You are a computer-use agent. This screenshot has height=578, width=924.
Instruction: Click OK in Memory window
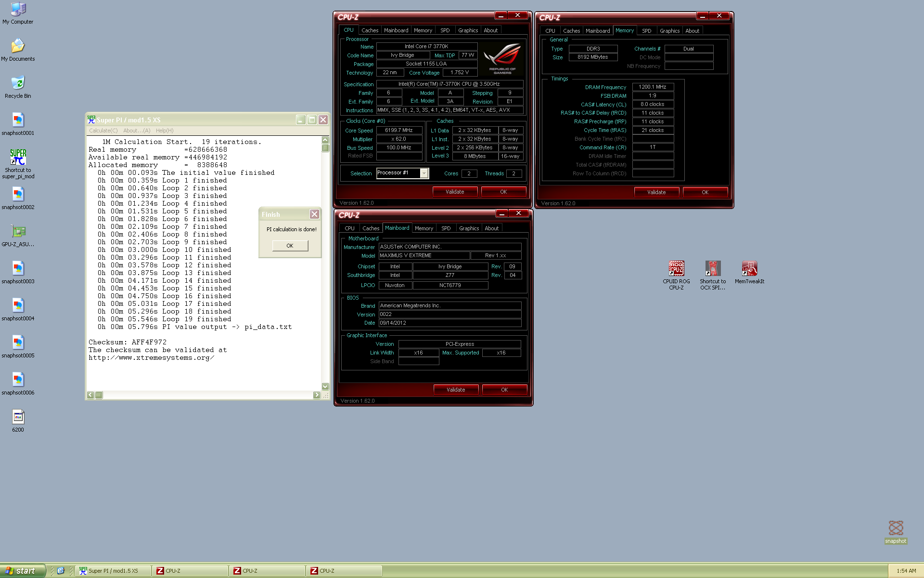[x=705, y=192]
